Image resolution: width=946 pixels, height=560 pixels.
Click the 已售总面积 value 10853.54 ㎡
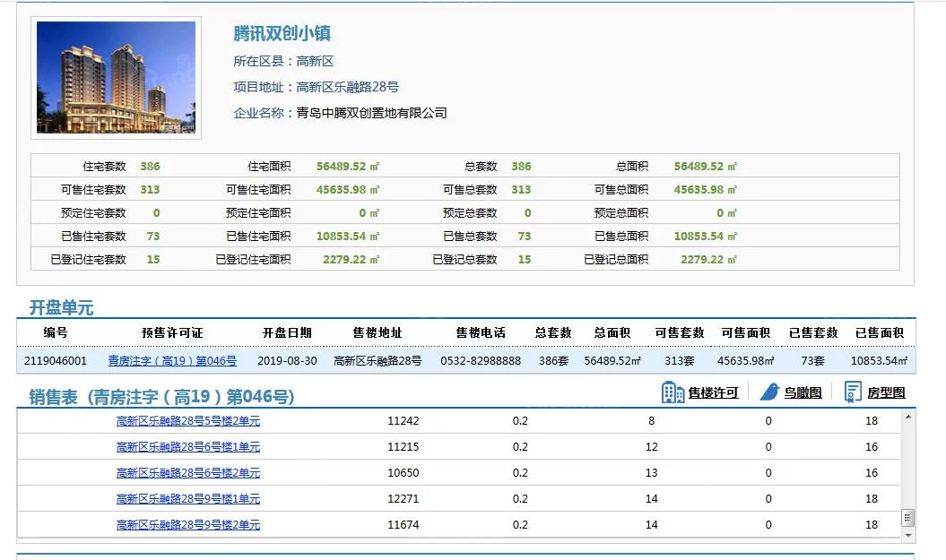(706, 237)
